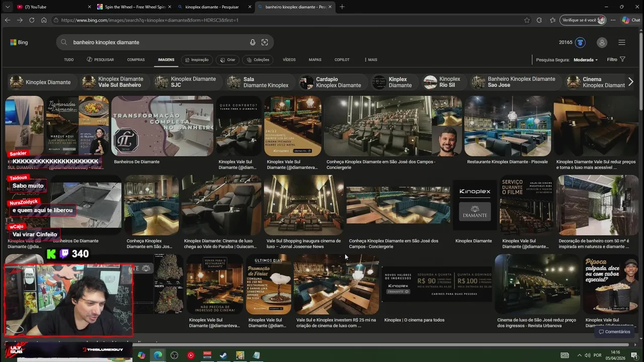This screenshot has width=644, height=362.
Task: Select the COPILOT search category
Action: [342, 60]
